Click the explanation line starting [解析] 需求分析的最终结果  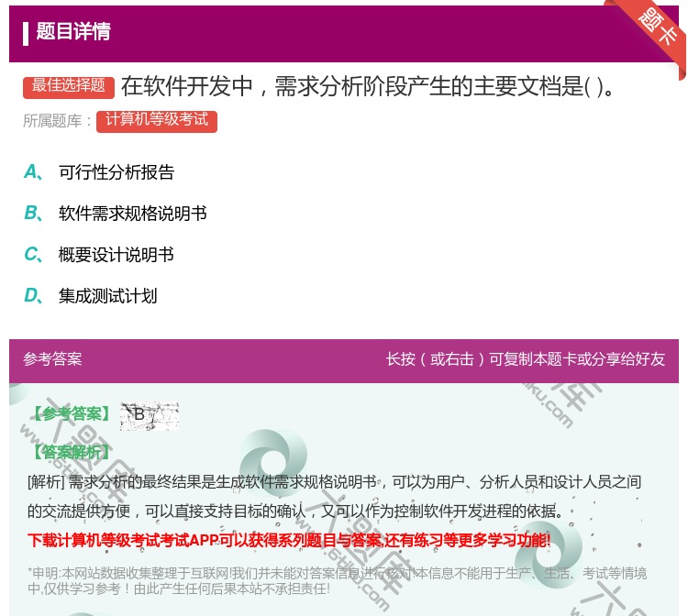(x=334, y=482)
